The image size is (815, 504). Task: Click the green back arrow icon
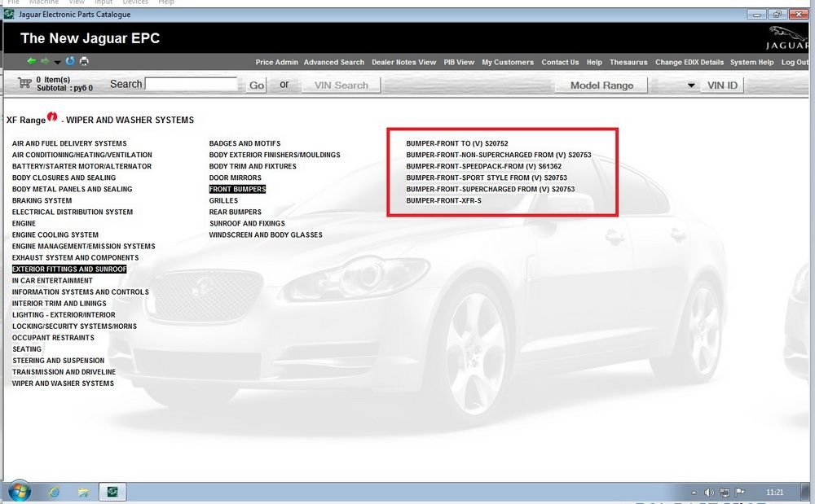[32, 61]
